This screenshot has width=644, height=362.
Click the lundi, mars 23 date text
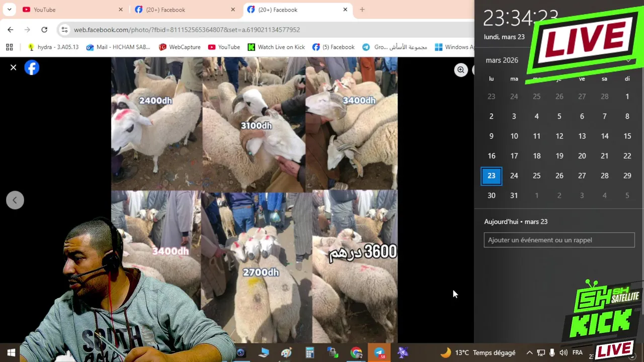[504, 37]
